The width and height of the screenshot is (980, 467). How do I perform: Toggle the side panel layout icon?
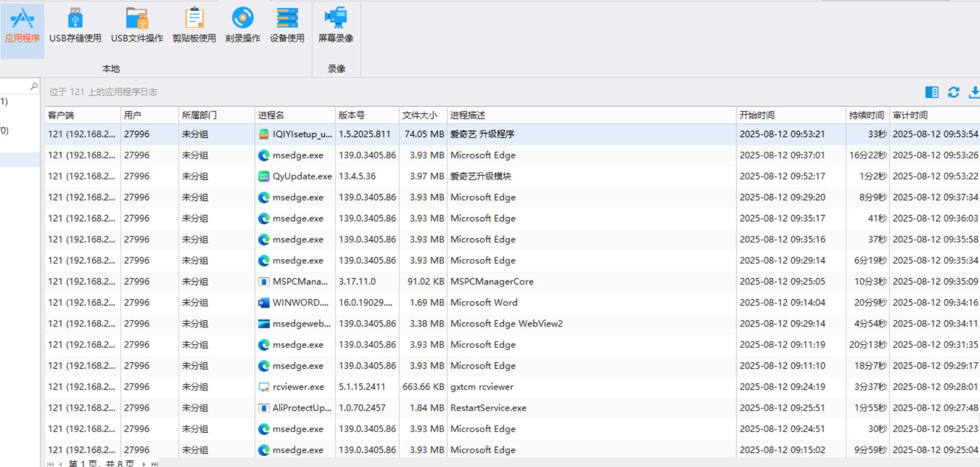tap(932, 92)
